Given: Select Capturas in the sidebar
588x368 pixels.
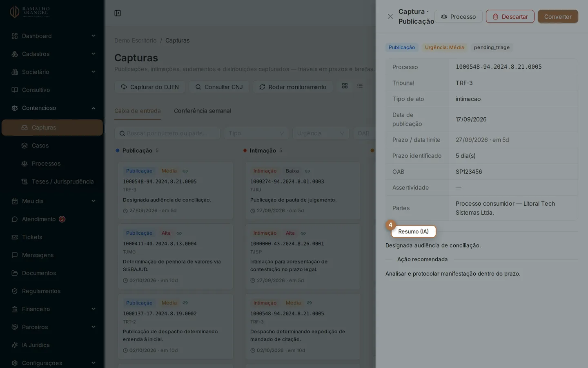Looking at the screenshot, I should pyautogui.click(x=52, y=128).
